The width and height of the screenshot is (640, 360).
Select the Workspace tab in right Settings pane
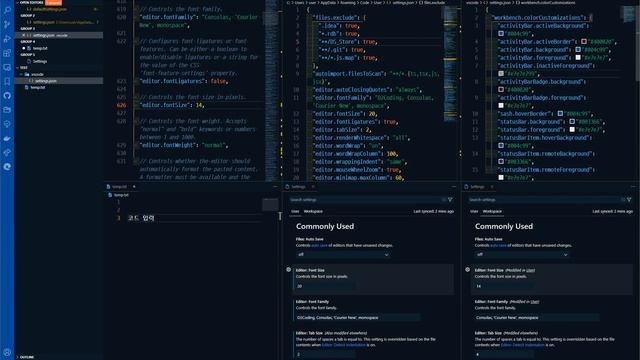click(x=492, y=211)
